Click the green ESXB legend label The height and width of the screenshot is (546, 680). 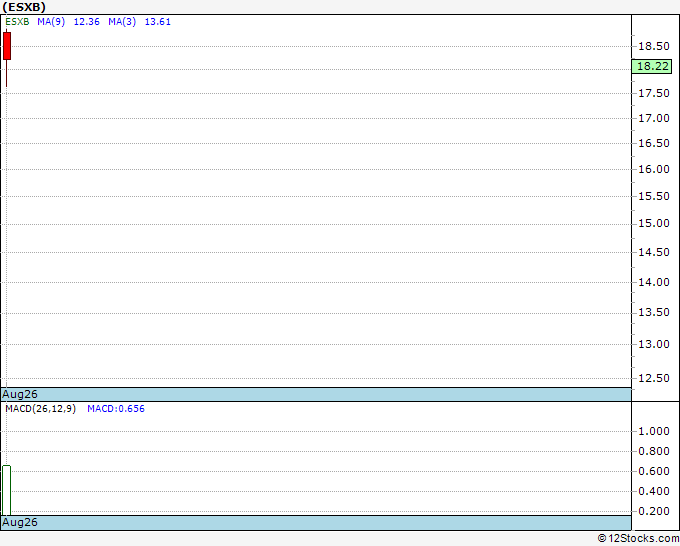tap(17, 22)
